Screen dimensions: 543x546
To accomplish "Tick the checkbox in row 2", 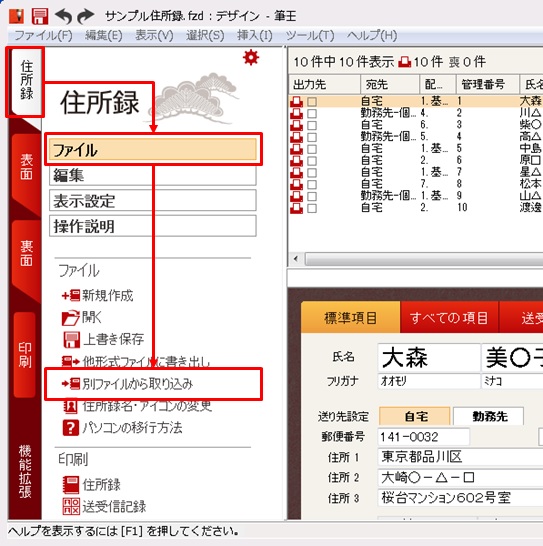I will 312,114.
